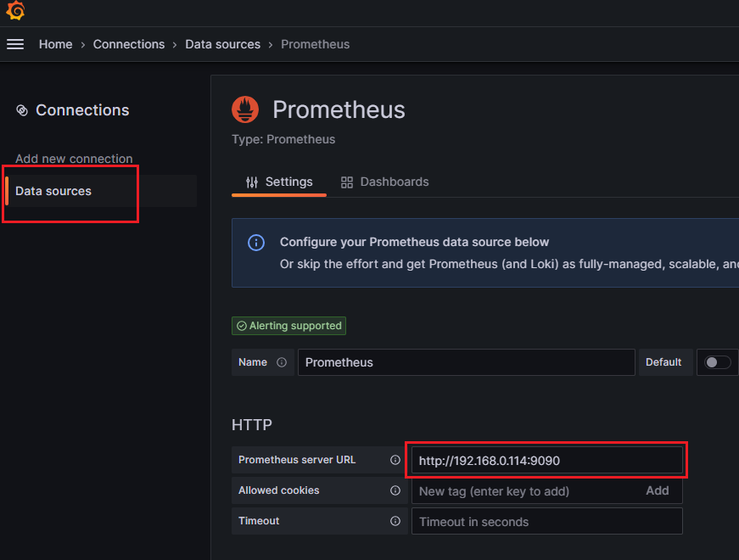The height and width of the screenshot is (560, 739).
Task: Click the Timeout in seconds field
Action: coord(546,521)
